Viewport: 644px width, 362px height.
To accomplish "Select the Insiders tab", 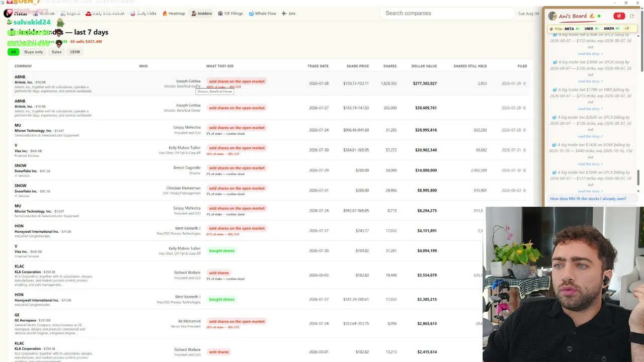I will 202,13.
